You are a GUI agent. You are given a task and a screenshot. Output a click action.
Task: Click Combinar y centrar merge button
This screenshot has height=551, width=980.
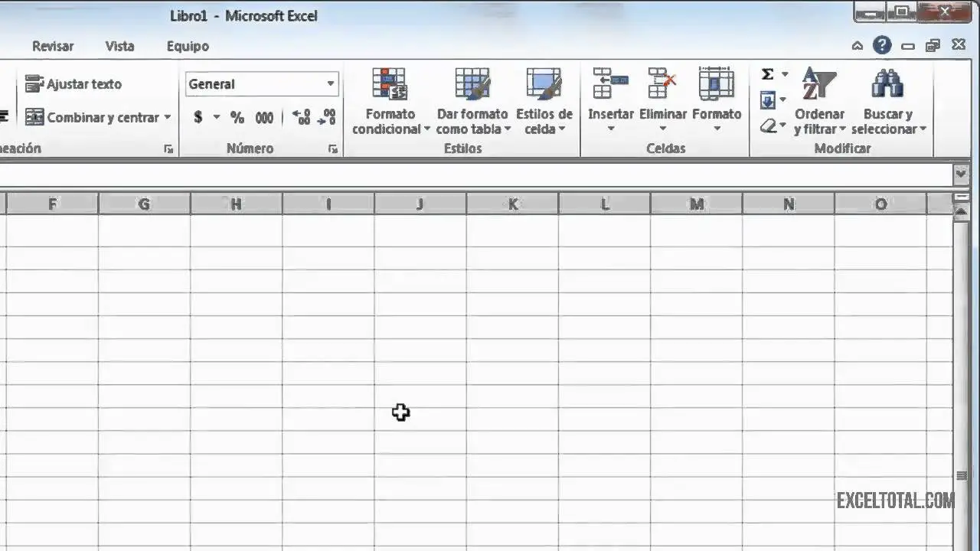pos(92,117)
